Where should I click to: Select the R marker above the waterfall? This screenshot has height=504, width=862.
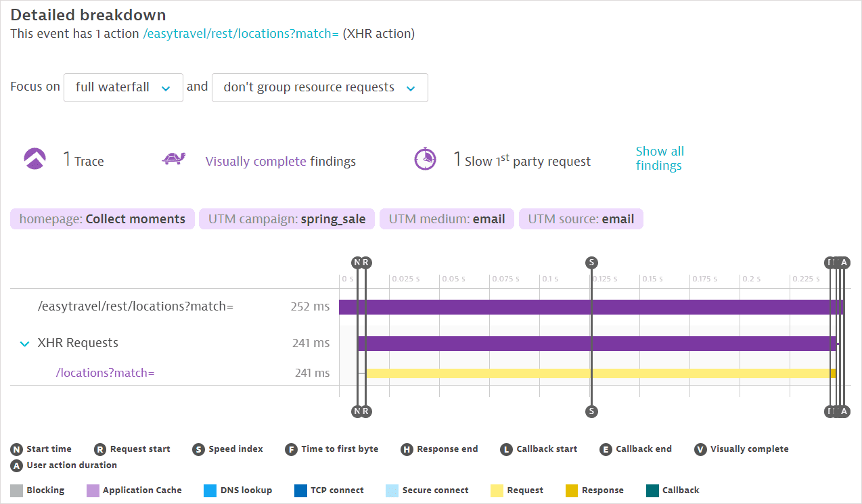pyautogui.click(x=365, y=262)
